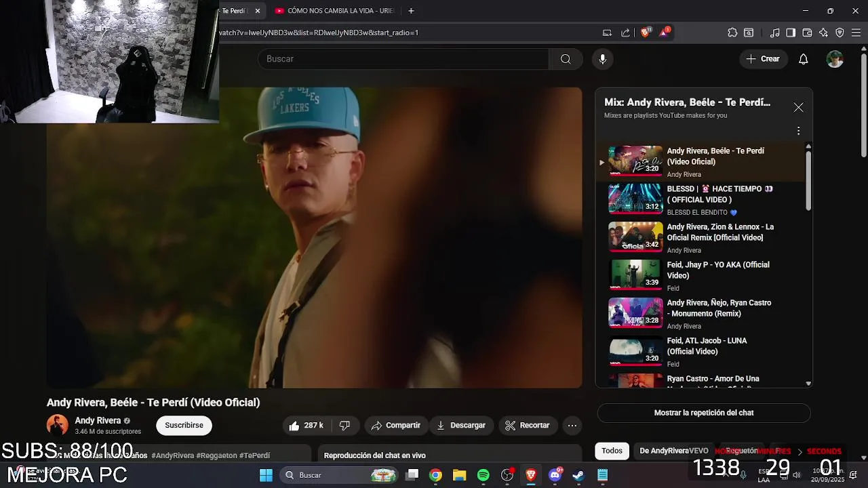Open the playlist music note icon
The width and height of the screenshot is (868, 488).
(x=775, y=33)
